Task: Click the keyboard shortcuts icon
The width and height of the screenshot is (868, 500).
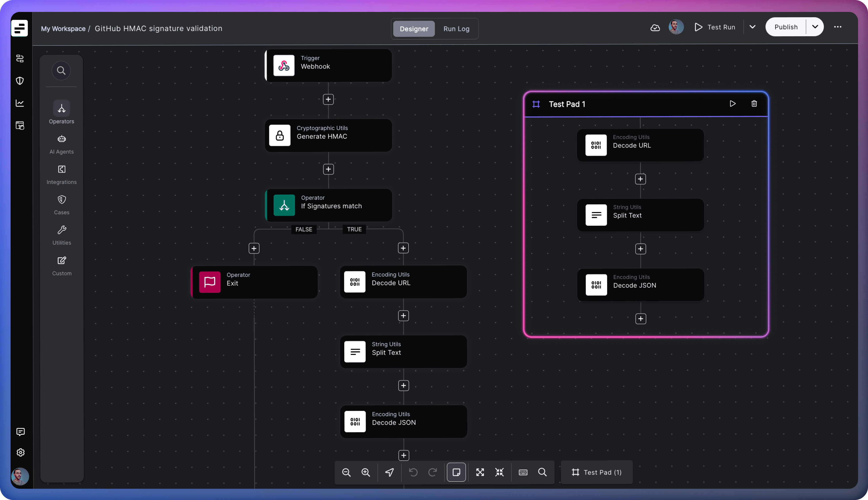Action: click(523, 472)
